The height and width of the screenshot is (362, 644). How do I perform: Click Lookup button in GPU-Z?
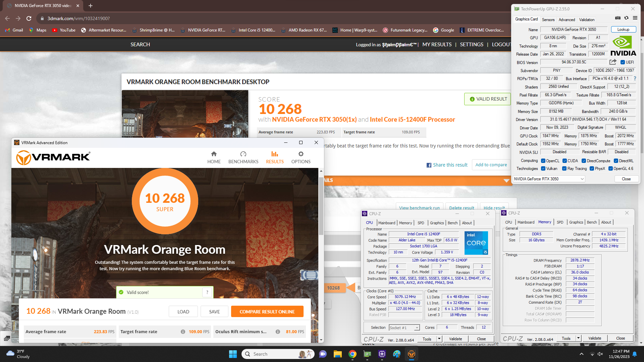(623, 29)
